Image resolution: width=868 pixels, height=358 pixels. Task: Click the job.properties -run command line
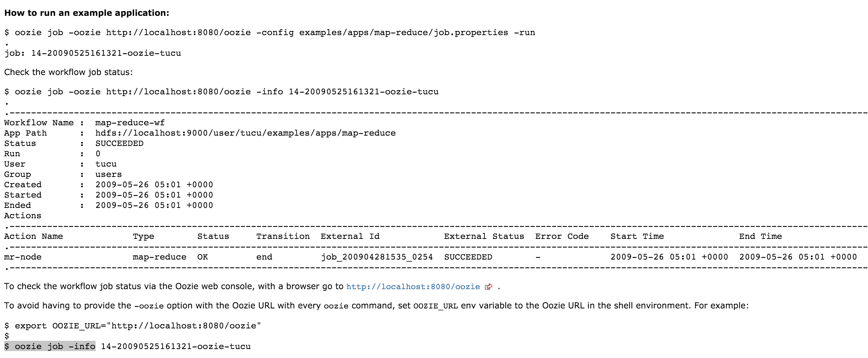[270, 33]
